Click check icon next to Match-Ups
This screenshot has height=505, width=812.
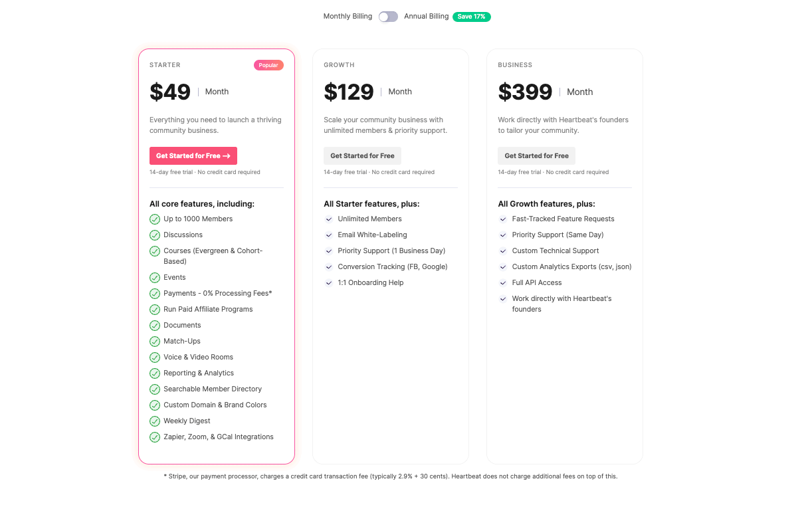coord(155,342)
